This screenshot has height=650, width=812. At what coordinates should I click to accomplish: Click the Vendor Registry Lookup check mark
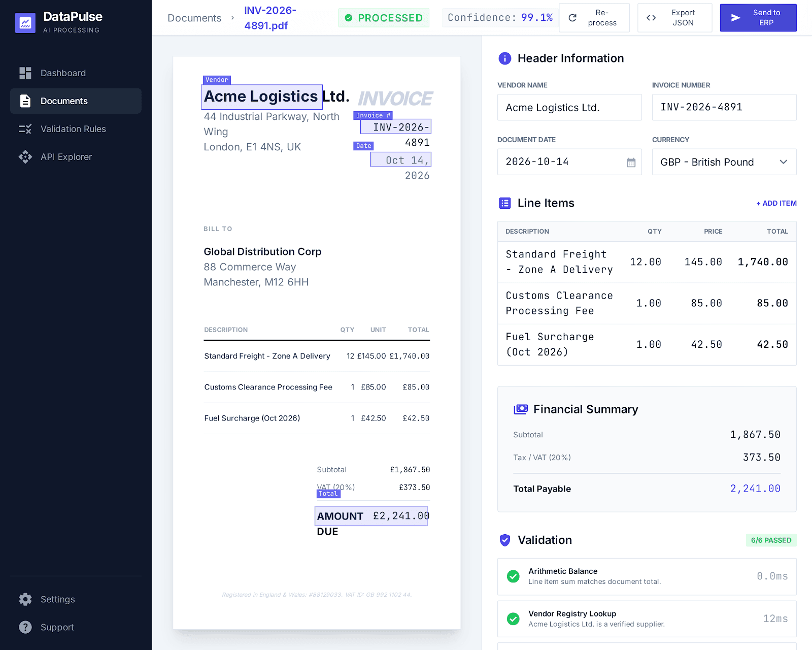513,619
